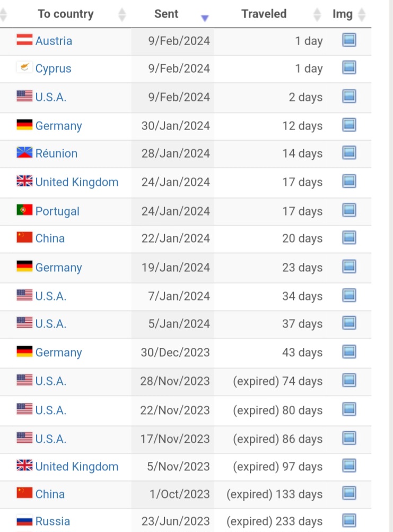393x532 pixels.
Task: View image of Réunion postcard row
Action: pos(349,153)
